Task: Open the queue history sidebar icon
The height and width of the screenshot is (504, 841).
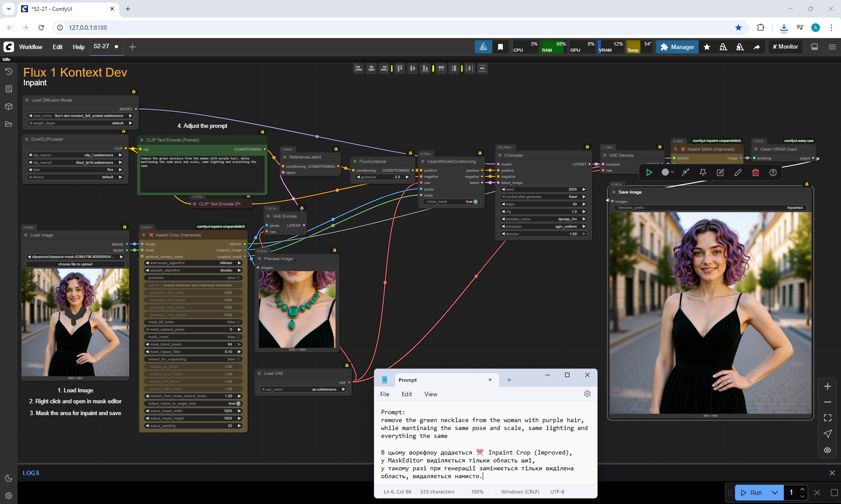Action: 8,71
